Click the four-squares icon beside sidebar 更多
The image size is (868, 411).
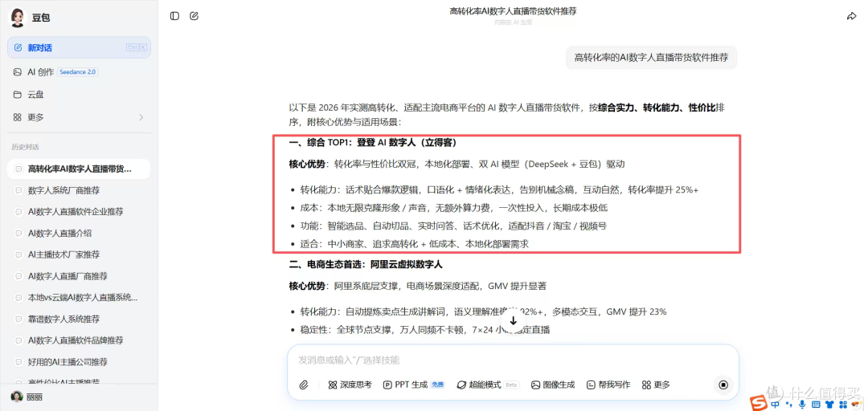[x=17, y=117]
